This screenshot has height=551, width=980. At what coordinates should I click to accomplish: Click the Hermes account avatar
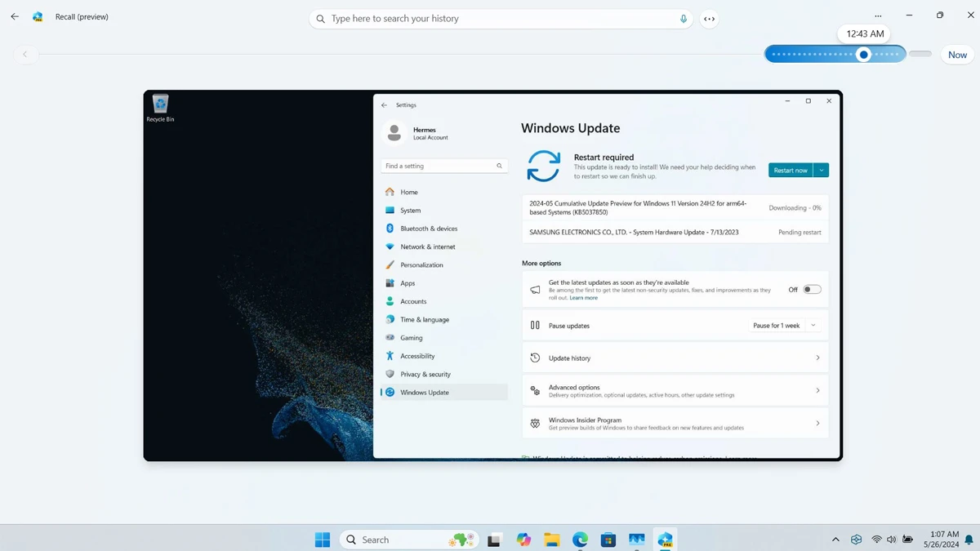394,133
